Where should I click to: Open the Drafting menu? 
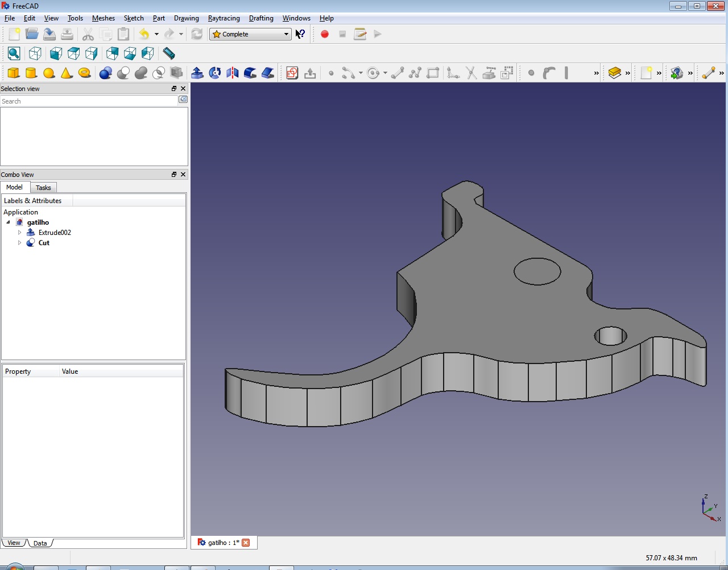click(x=261, y=18)
